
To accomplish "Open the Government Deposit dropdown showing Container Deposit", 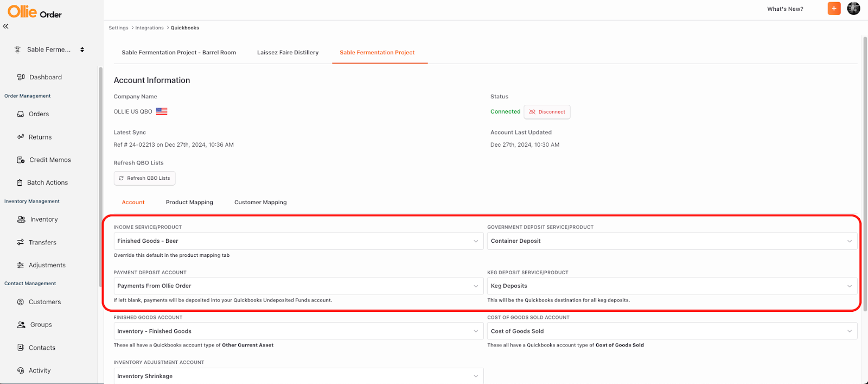I will click(x=672, y=241).
